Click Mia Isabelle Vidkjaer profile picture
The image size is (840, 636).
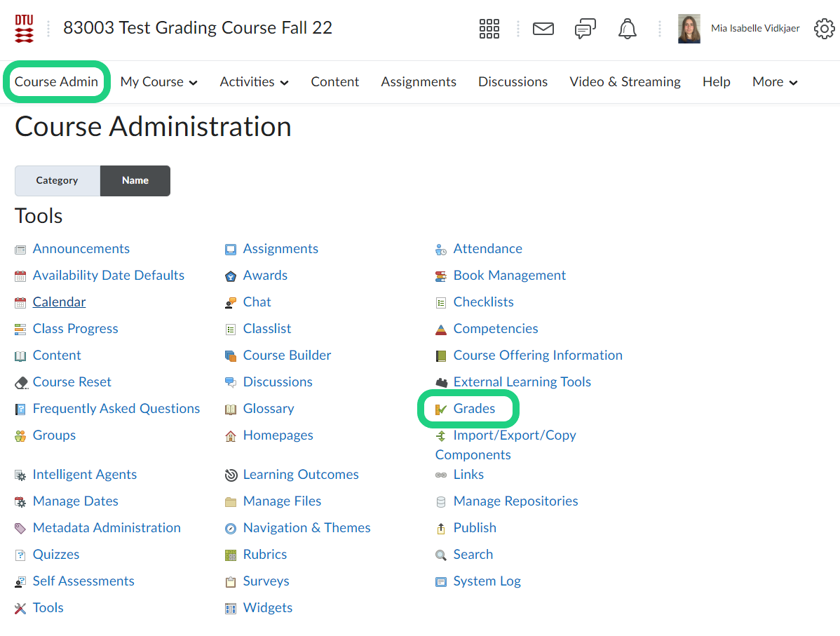(x=689, y=29)
